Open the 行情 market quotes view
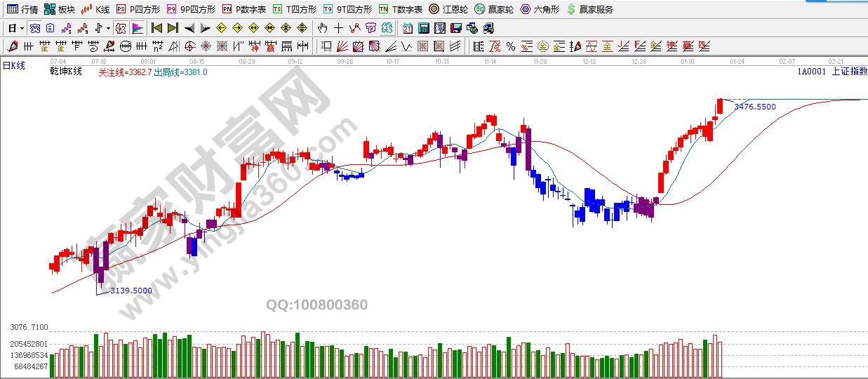 tap(23, 9)
